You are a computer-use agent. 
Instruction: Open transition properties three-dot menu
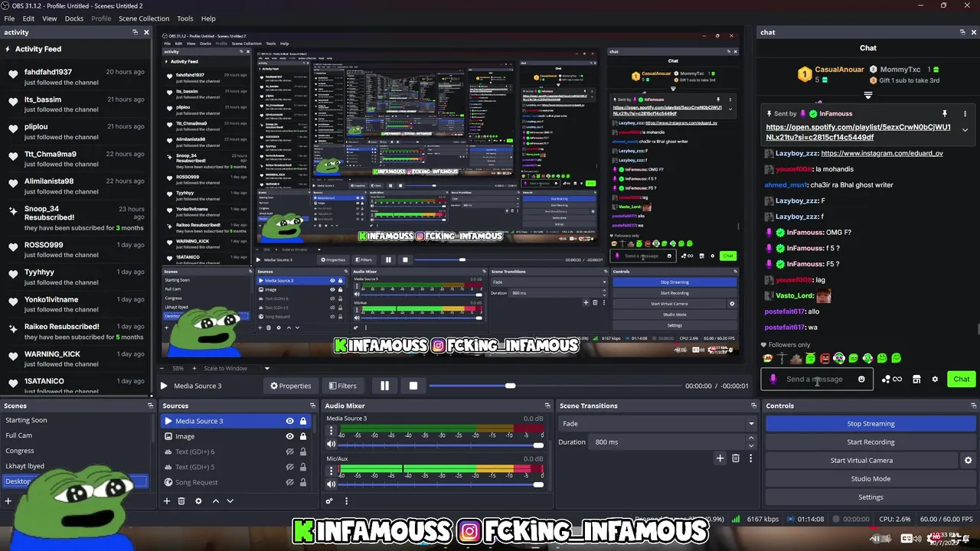(x=750, y=458)
